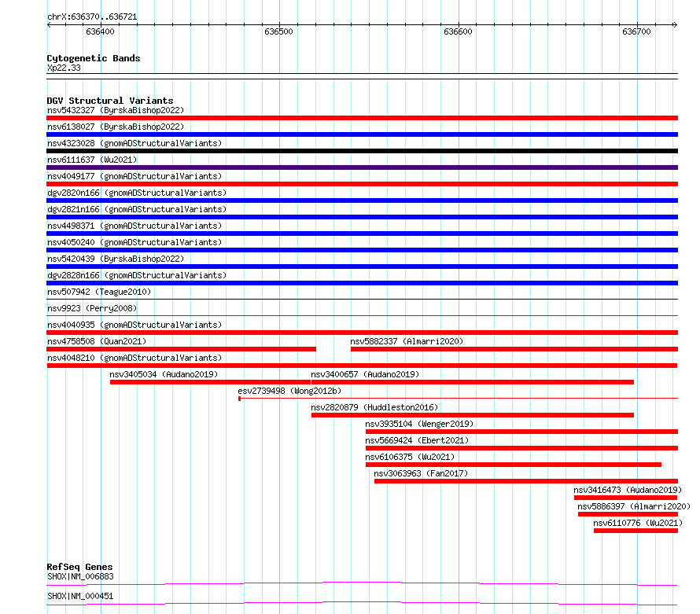Select the purple bar of nsv6111637

(362, 167)
